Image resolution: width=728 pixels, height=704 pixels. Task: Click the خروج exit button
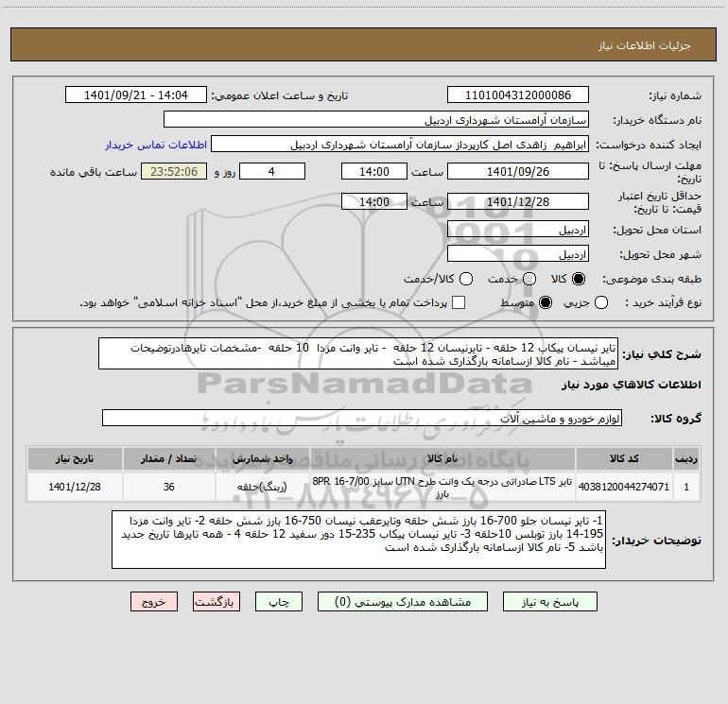click(154, 602)
